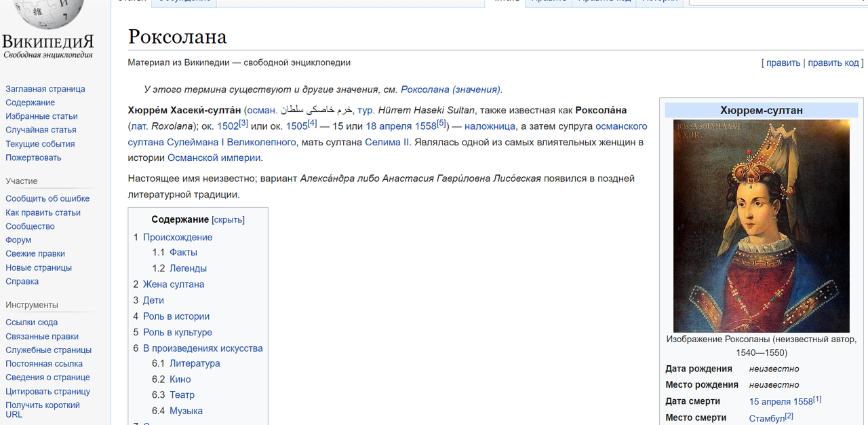Open Избранные статьи sidebar link

click(x=41, y=116)
